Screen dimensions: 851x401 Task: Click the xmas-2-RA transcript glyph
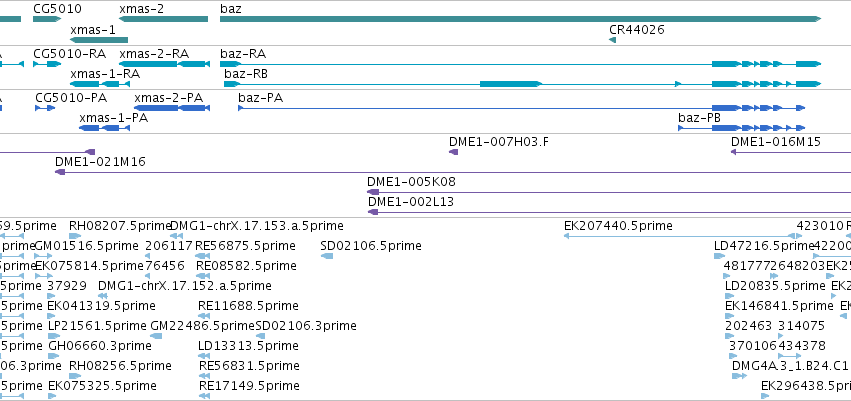click(164, 64)
